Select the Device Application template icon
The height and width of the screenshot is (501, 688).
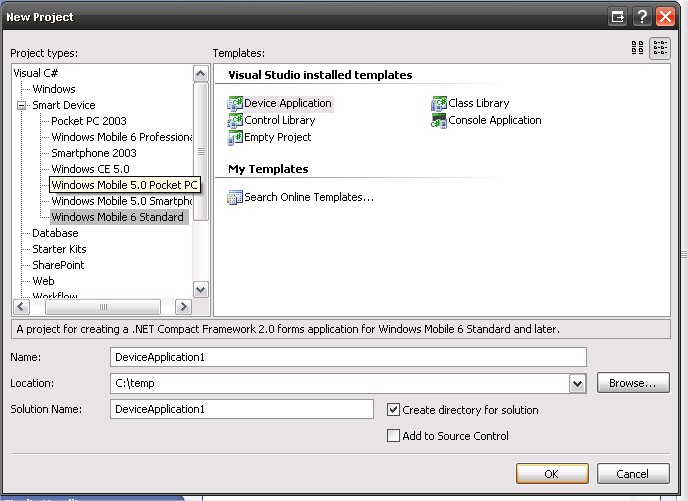pyautogui.click(x=235, y=104)
